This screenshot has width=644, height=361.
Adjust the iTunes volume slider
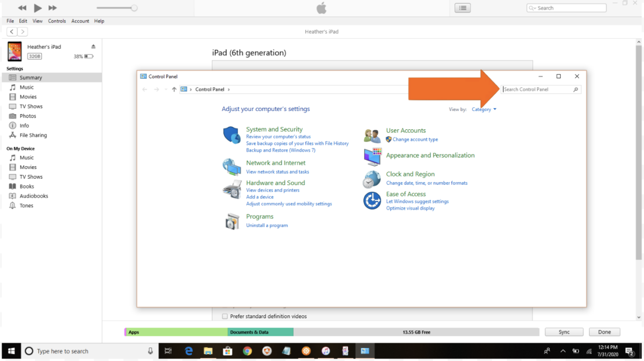tap(134, 8)
